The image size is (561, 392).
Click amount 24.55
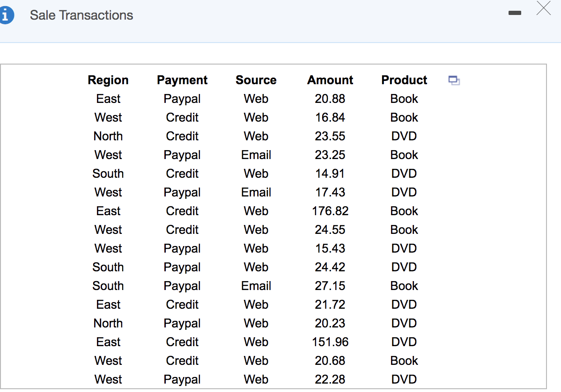pyautogui.click(x=330, y=229)
